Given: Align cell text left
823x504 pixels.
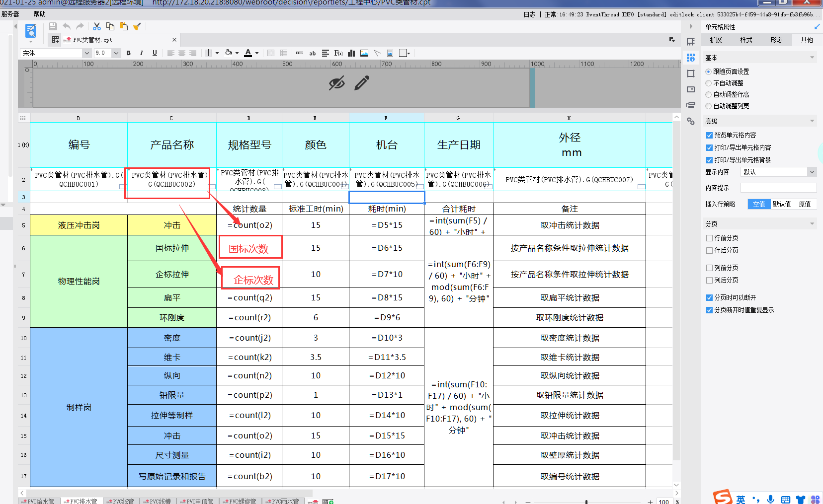Looking at the screenshot, I should [x=170, y=53].
